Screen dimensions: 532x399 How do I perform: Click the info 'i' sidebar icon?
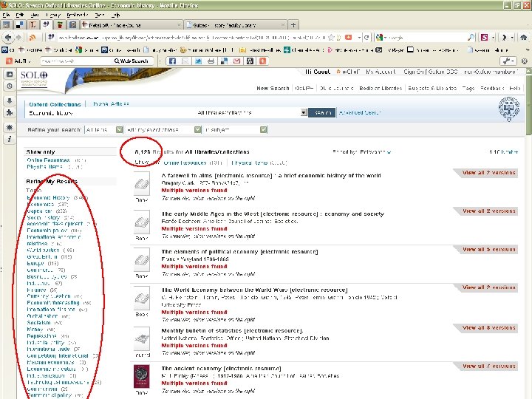point(10,139)
